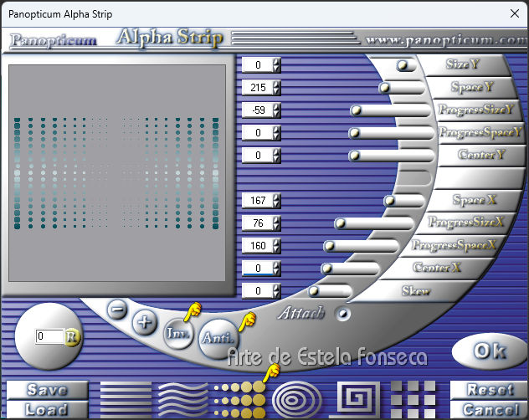Screen dimensions: 529x420
Task: Click the Space Y label
Action: [x=472, y=87]
